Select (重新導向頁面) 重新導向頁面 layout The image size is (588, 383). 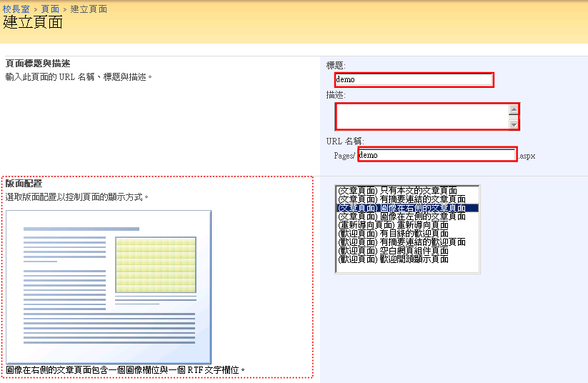pos(408,224)
